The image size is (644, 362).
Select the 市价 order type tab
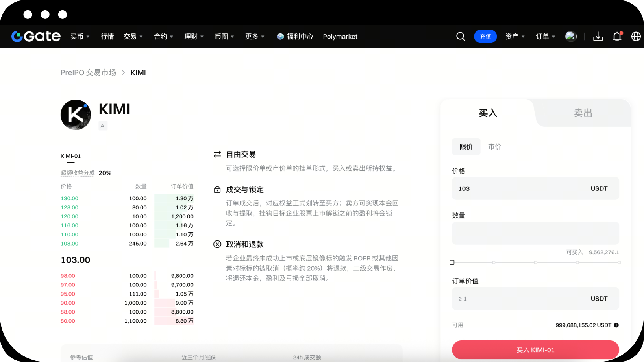point(495,146)
